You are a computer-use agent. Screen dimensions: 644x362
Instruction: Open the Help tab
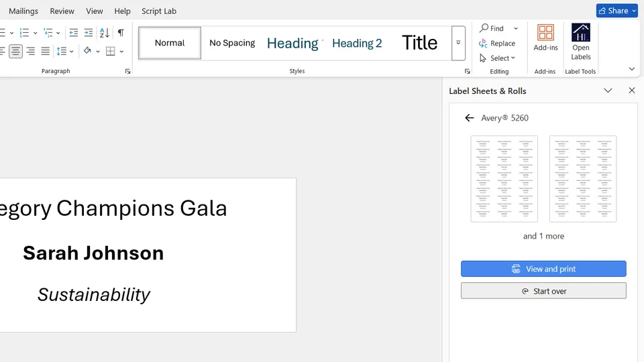[x=122, y=11]
